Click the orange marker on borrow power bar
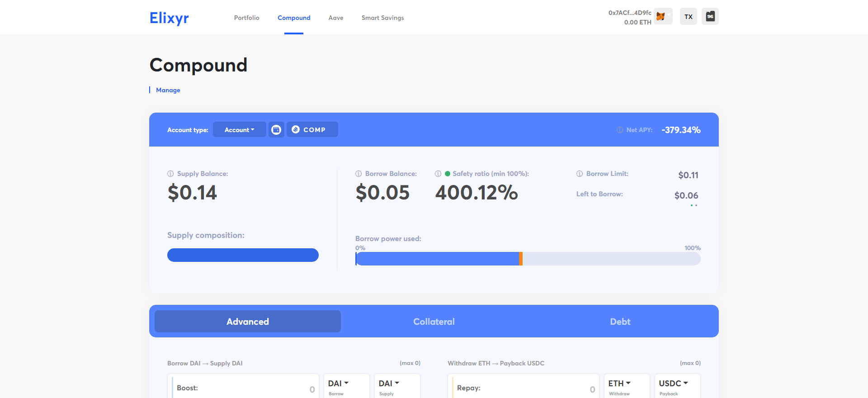The width and height of the screenshot is (868, 398). (521, 259)
